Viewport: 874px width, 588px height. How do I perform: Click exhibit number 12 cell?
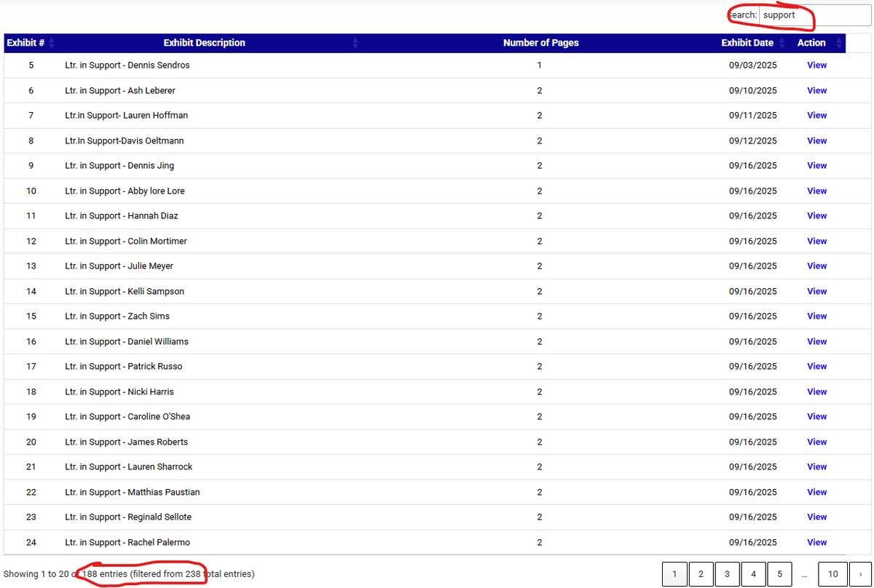[x=31, y=241]
